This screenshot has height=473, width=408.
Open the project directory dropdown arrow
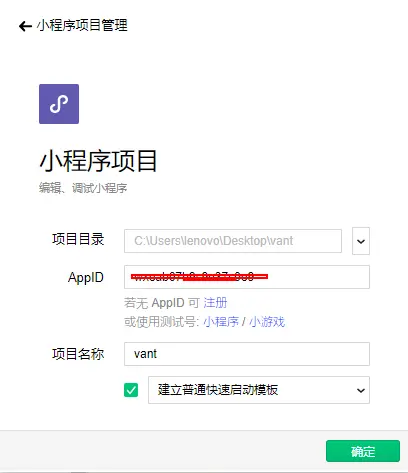coord(361,241)
